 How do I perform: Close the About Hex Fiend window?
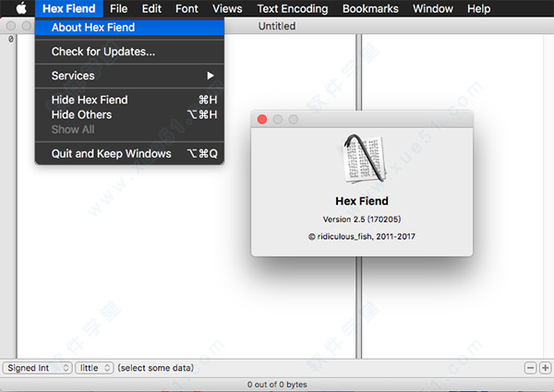(262, 119)
